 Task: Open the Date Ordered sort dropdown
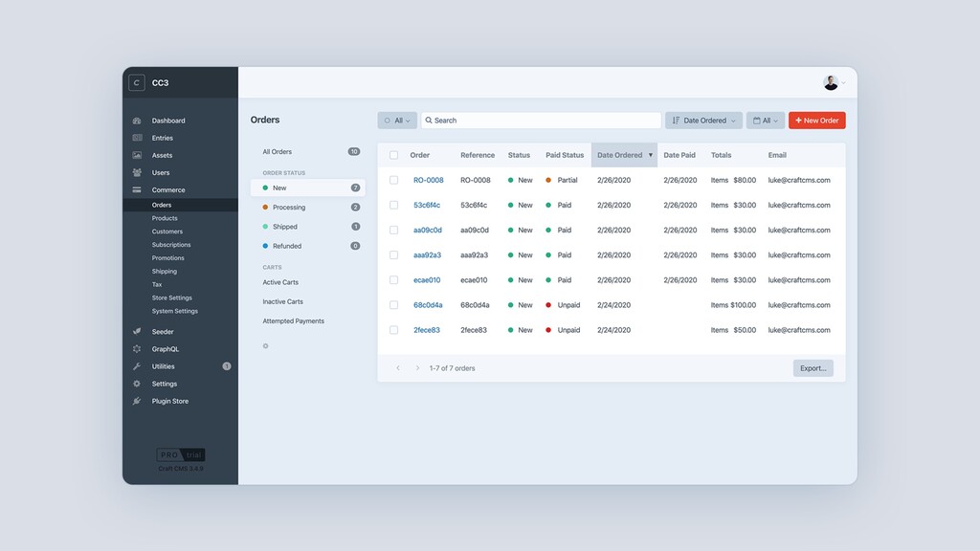pos(703,121)
